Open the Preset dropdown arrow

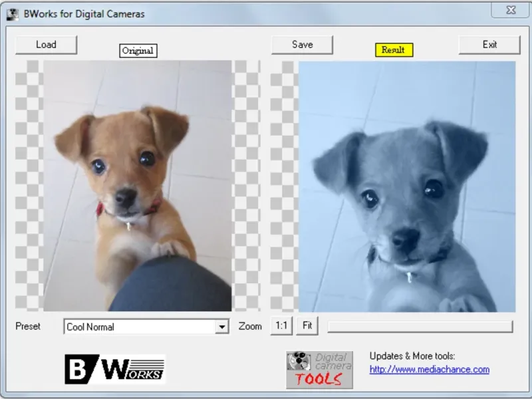(x=222, y=327)
